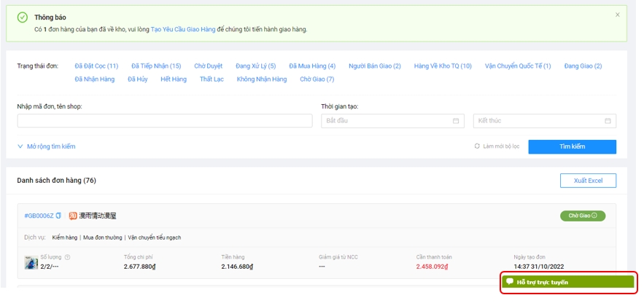The height and width of the screenshot is (303, 644).
Task: Click the refresh icon for Làm mới bộ lọc
Action: tap(477, 146)
